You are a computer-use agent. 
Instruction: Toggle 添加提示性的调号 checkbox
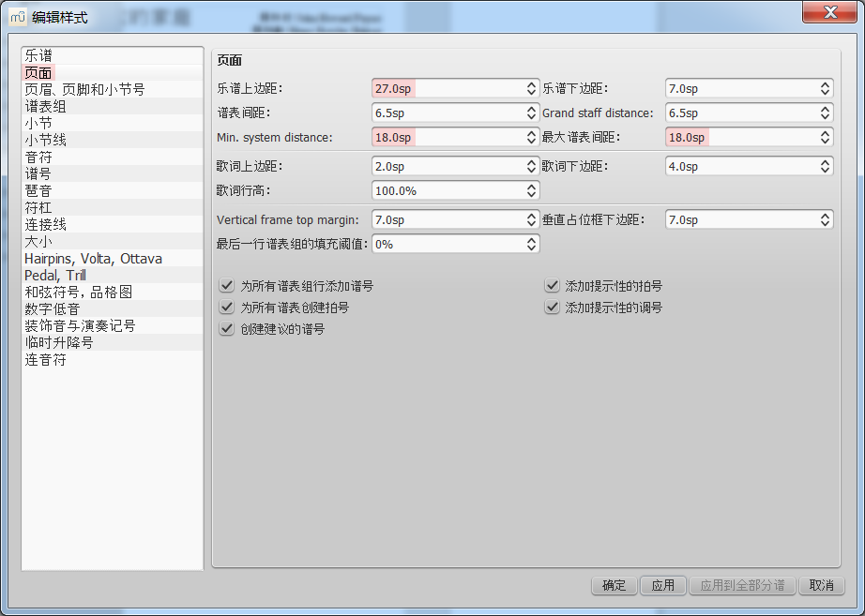[x=552, y=308]
